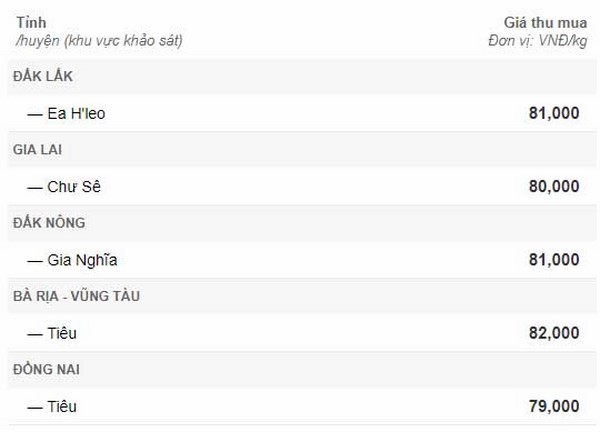This screenshot has width=600, height=432.
Task: Select the ĐẮK NÔNG province row
Action: 302,223
